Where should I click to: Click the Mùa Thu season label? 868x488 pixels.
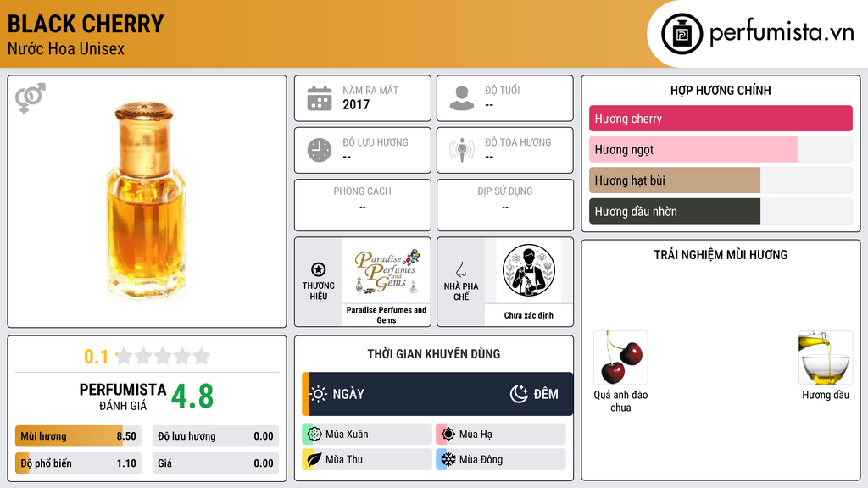344,459
